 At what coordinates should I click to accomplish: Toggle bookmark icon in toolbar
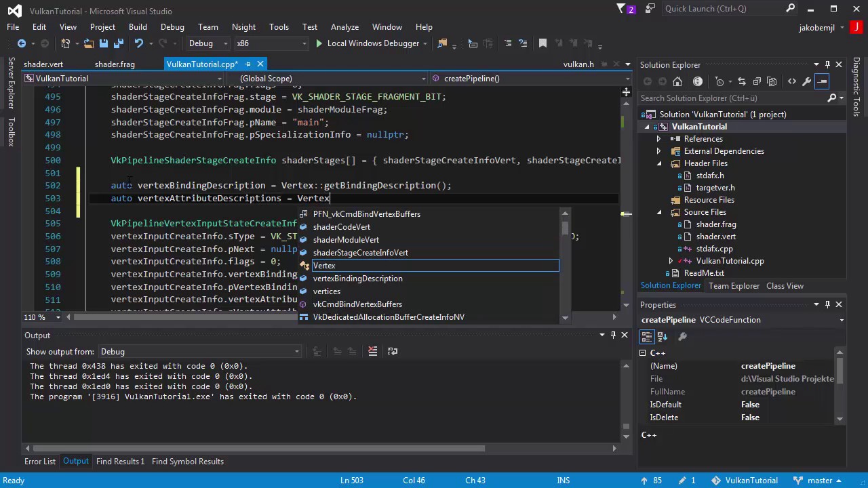(x=542, y=43)
